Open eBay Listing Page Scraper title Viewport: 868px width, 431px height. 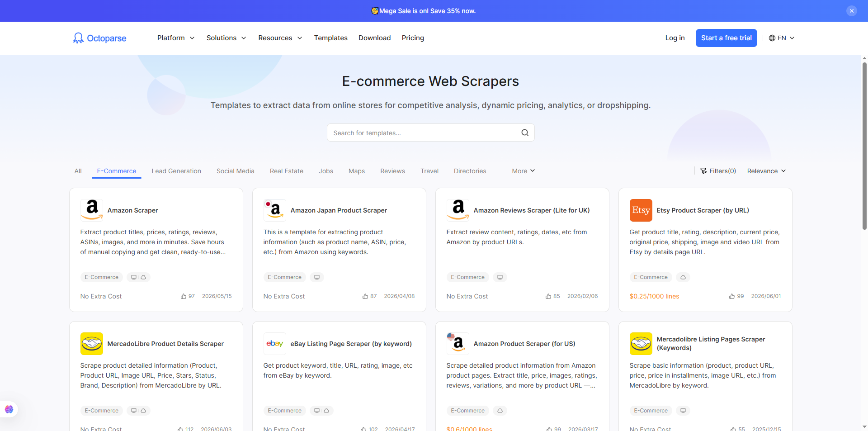351,344
